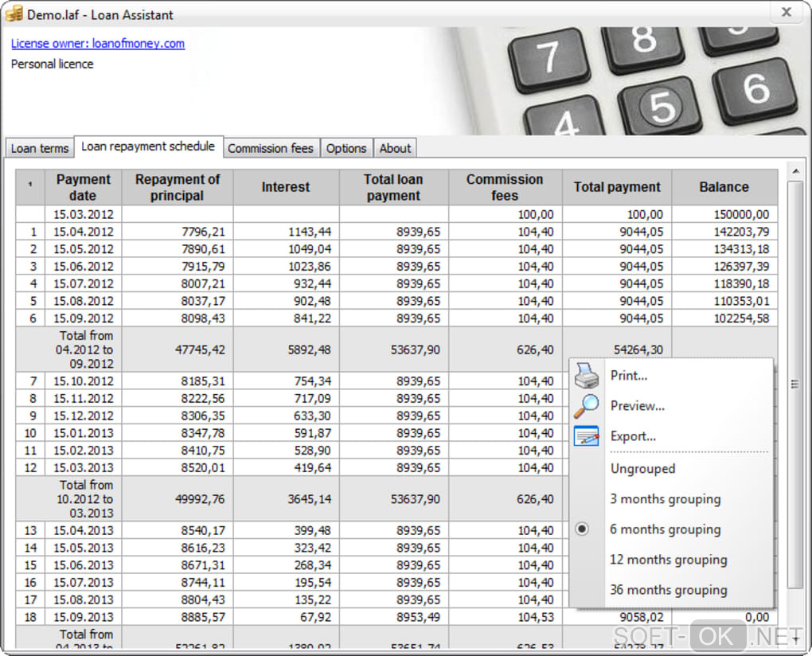
Task: Click the principal value 8885,57
Action: coord(203,617)
